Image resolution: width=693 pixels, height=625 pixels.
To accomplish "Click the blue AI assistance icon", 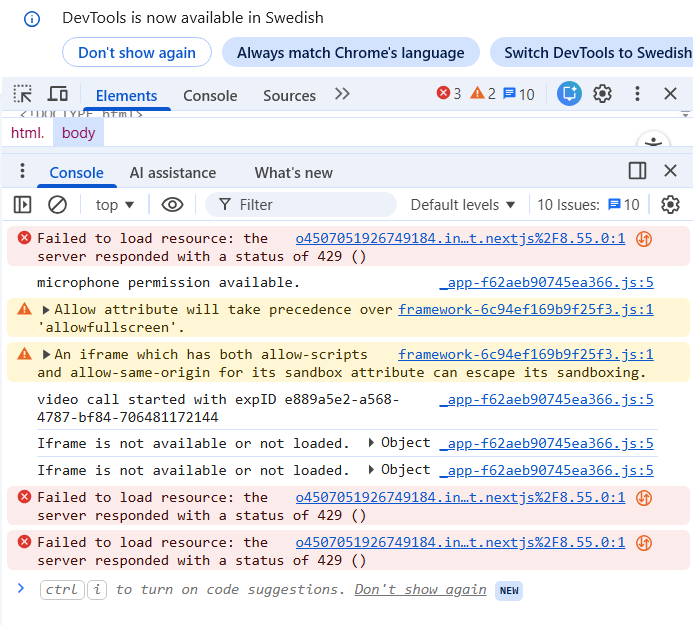I will (x=569, y=94).
